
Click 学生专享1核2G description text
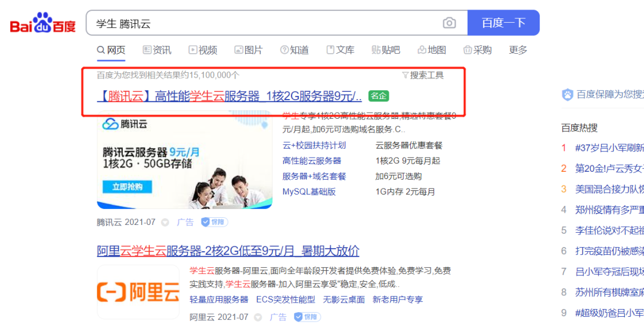(369, 122)
